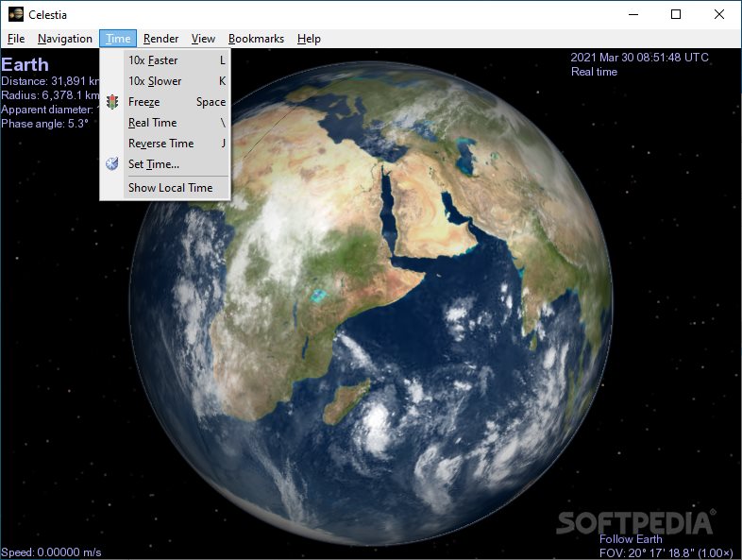
Task: Click the Celestia app icon in title bar
Action: pyautogui.click(x=16, y=14)
